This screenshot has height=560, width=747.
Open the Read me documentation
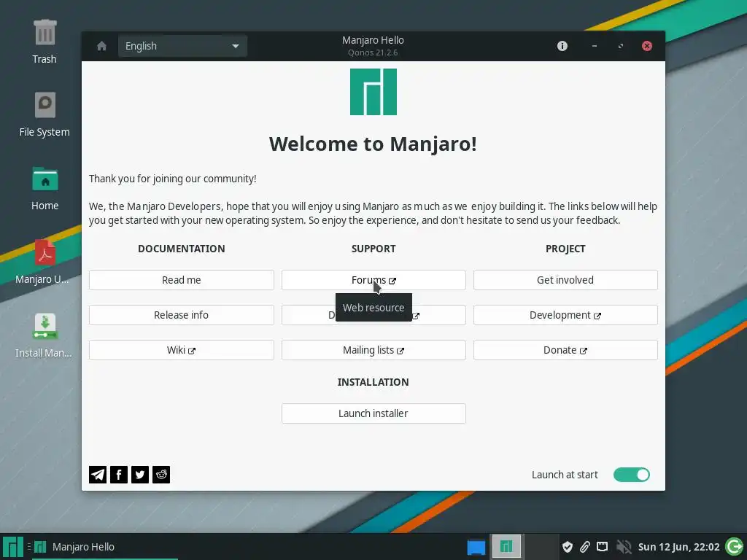[x=181, y=280]
